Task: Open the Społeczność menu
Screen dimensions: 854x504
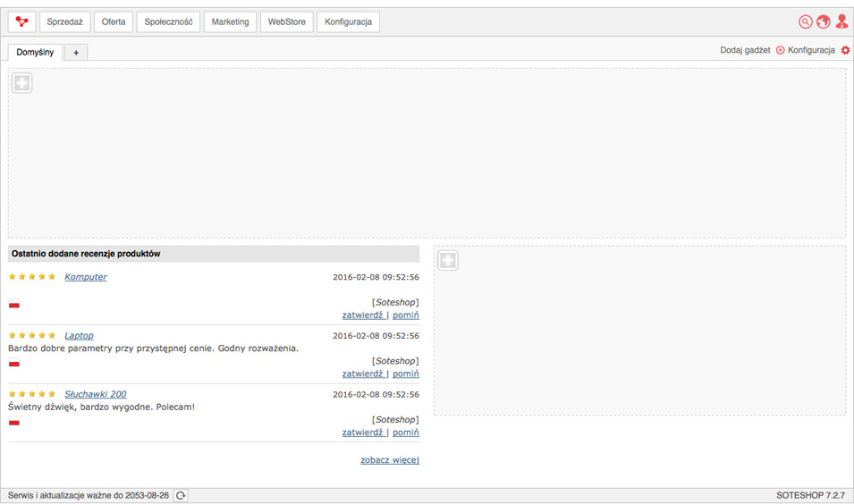Action: tap(168, 21)
